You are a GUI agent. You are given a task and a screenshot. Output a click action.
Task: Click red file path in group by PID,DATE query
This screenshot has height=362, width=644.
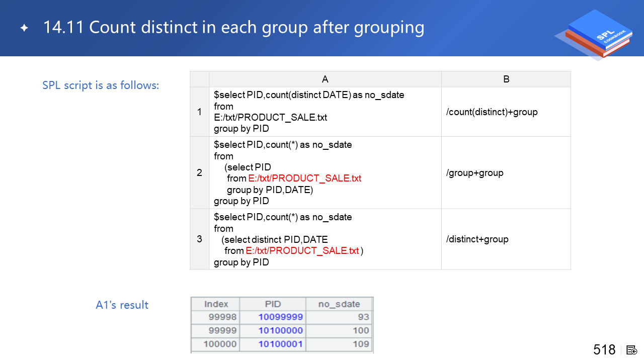click(x=304, y=178)
